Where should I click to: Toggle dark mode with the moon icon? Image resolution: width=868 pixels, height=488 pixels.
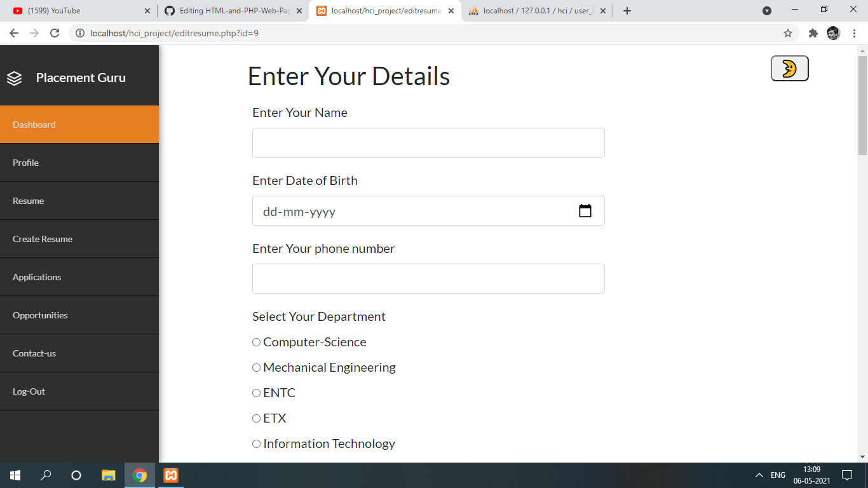[x=789, y=68]
